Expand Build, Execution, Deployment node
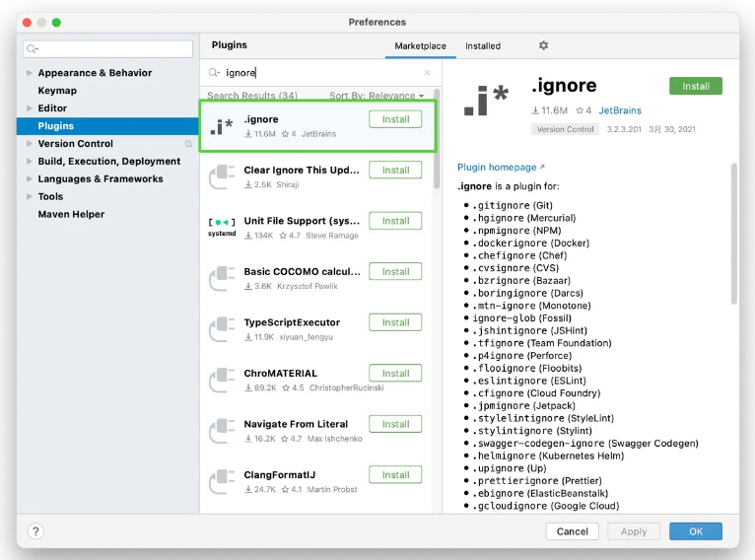 click(x=30, y=162)
